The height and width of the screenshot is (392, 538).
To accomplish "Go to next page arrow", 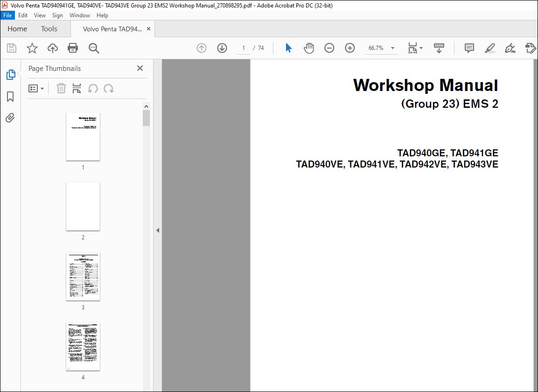I will pos(222,48).
